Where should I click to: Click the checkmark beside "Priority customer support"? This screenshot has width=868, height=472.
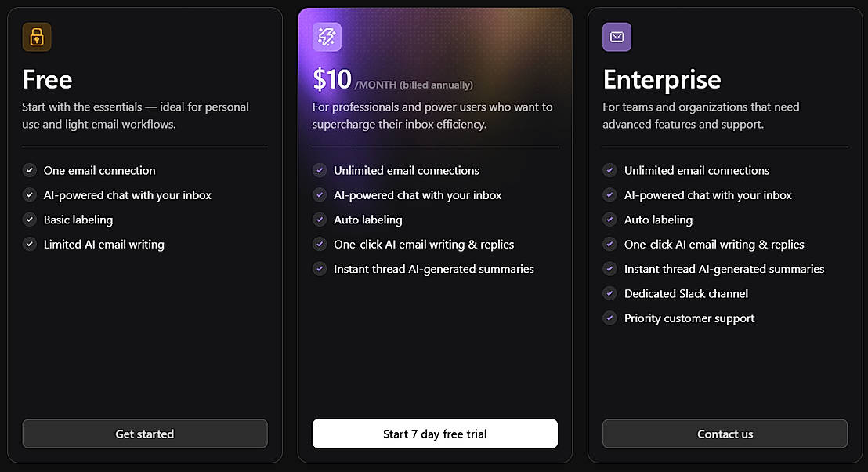609,318
